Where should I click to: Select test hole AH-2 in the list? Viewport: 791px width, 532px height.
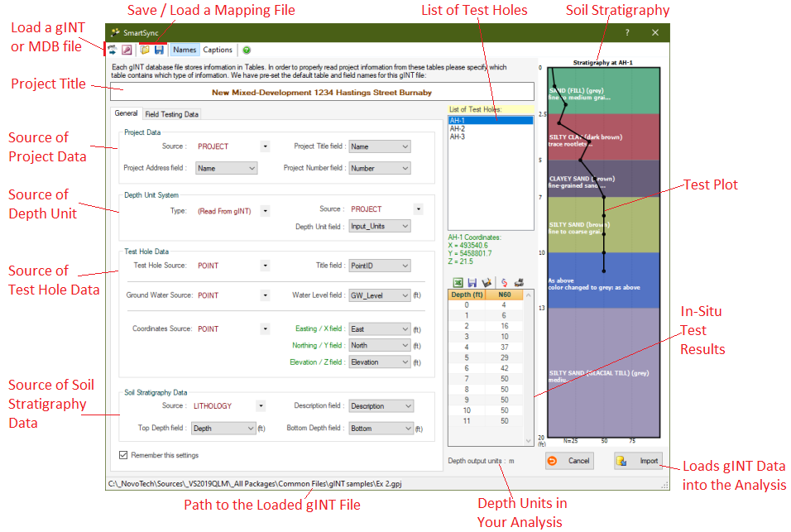[x=491, y=128]
